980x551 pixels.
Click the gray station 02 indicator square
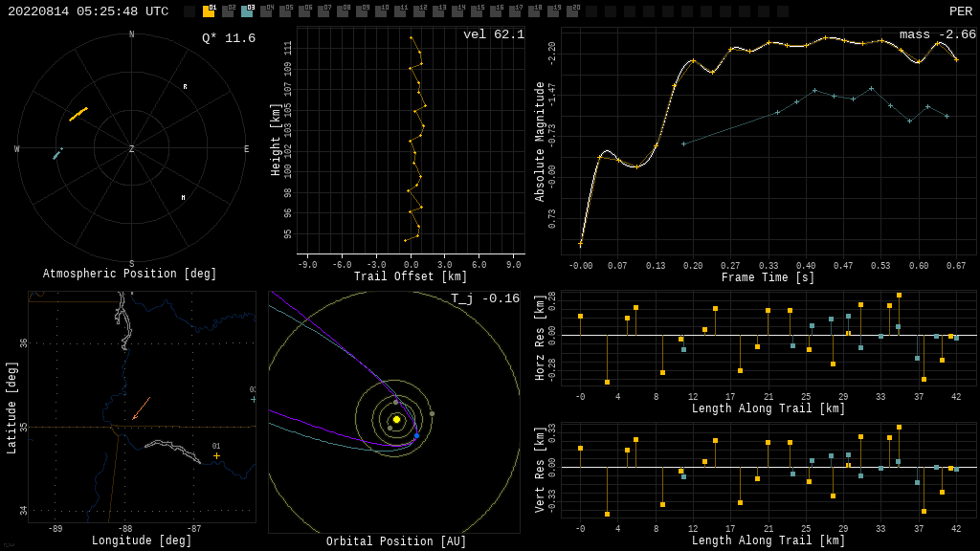(x=228, y=11)
